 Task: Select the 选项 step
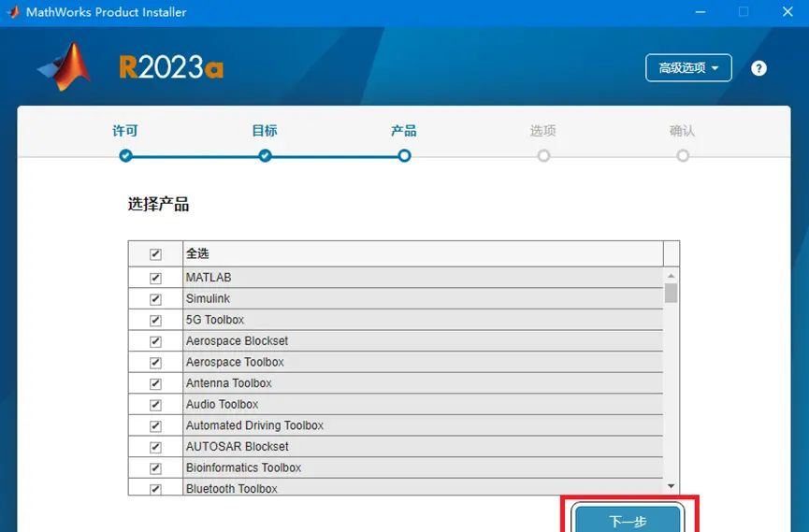(x=543, y=131)
